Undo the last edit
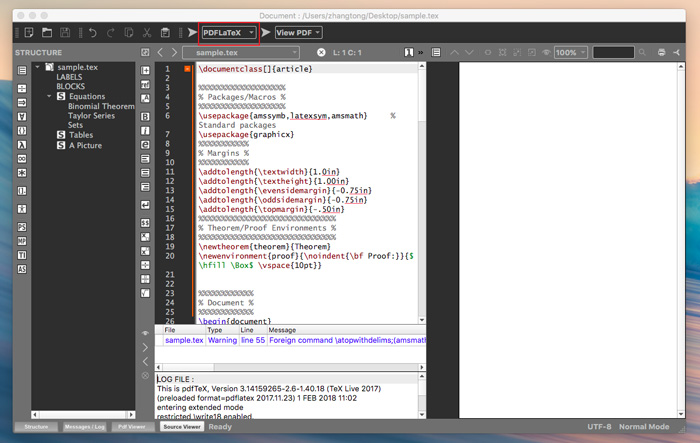Viewport: 700px width, 443px height. tap(93, 33)
